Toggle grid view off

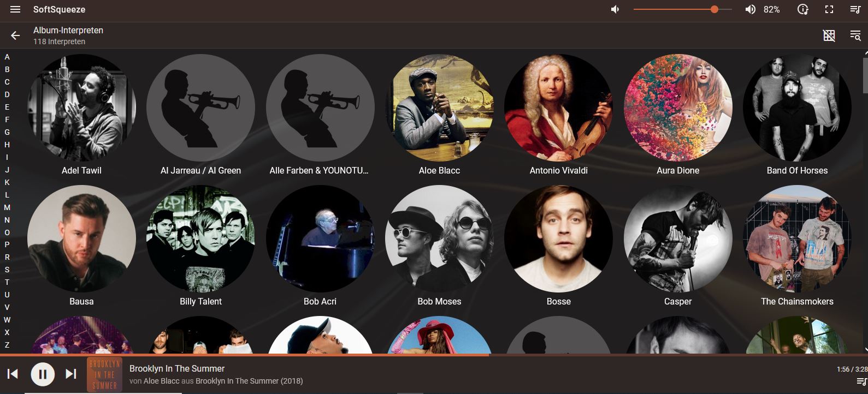(829, 35)
